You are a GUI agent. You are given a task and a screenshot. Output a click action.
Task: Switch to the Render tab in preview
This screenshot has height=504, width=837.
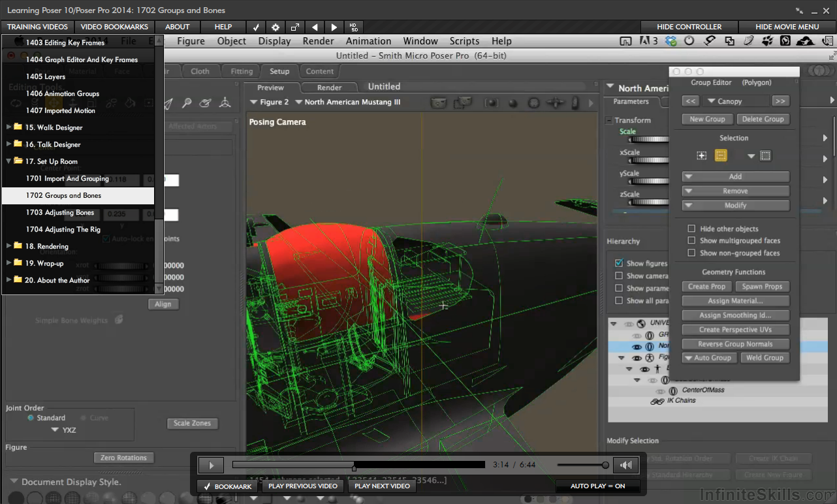(330, 87)
